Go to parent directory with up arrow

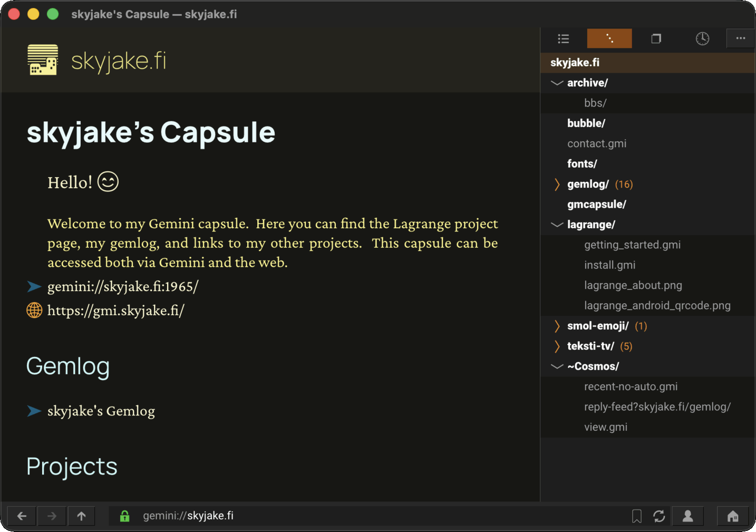point(81,516)
